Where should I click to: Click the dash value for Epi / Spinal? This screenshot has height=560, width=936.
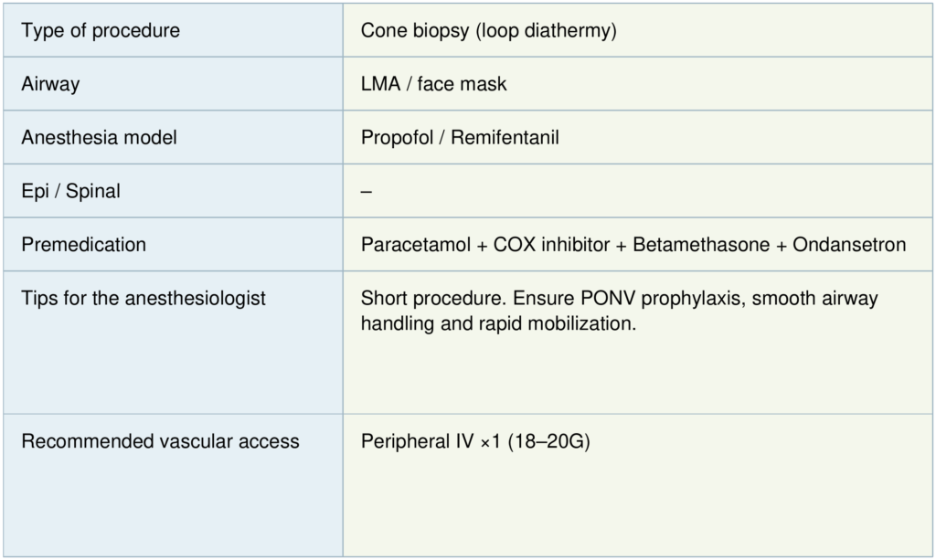(367, 192)
